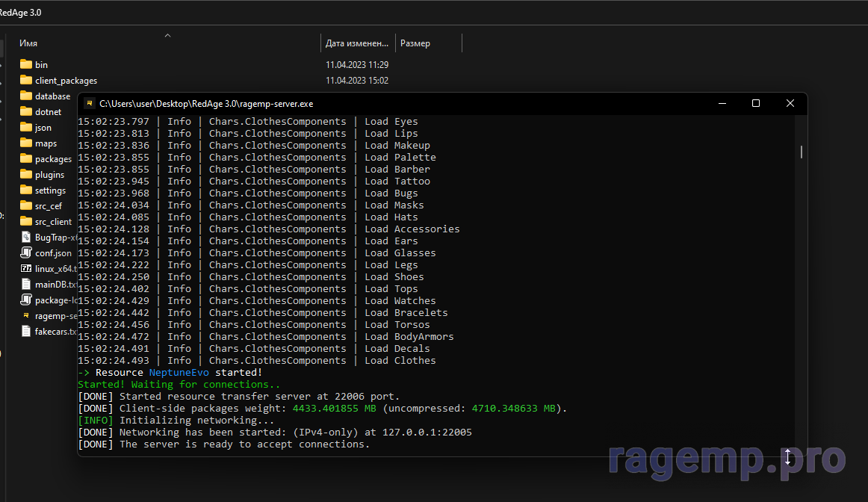The image size is (868, 502).
Task: Click the RedAge 3.0 window title
Action: [20, 12]
